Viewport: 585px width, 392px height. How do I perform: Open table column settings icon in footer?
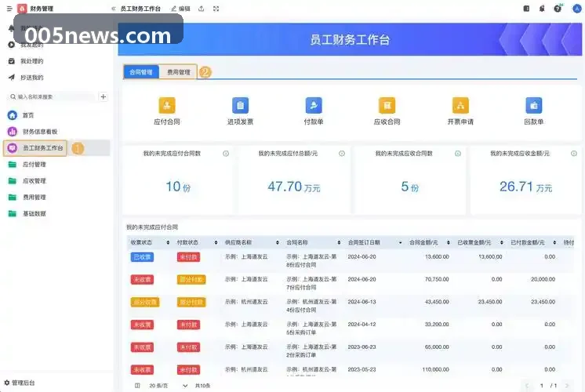(x=137, y=386)
